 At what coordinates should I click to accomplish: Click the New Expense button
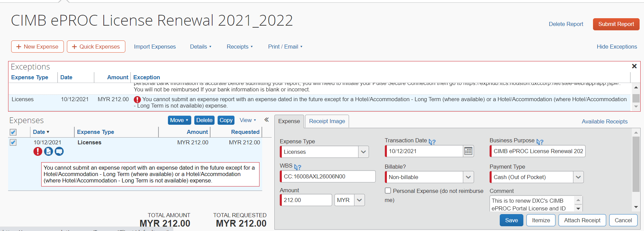coord(38,47)
